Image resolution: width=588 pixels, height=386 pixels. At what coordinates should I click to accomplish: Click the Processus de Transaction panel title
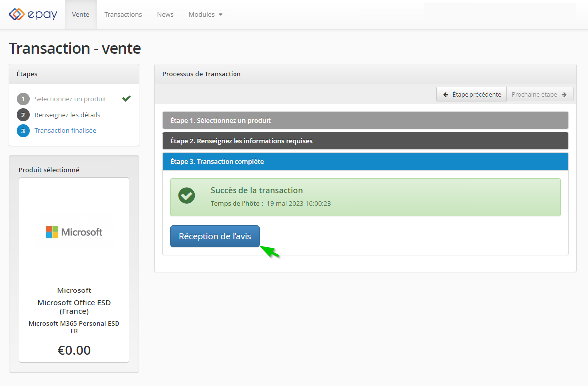click(201, 74)
